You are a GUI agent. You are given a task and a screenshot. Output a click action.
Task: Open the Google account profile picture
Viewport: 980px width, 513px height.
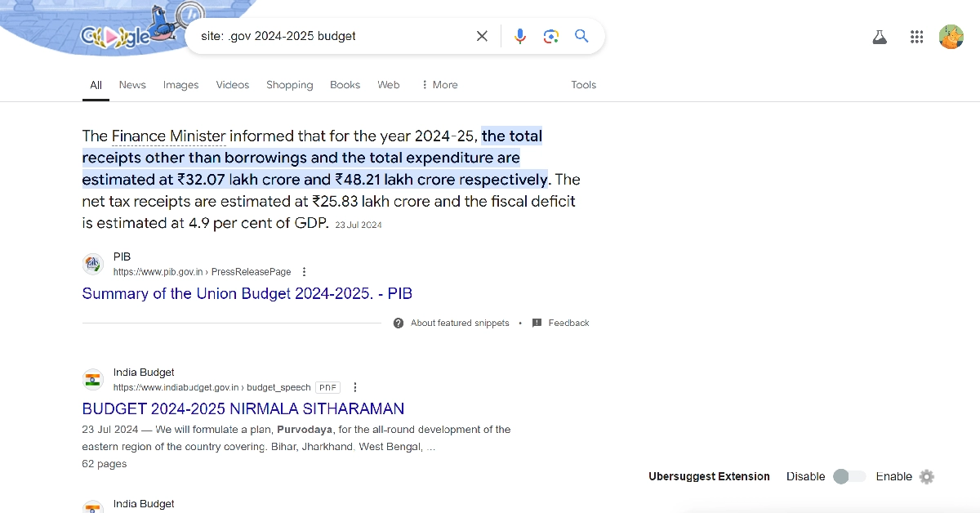951,37
